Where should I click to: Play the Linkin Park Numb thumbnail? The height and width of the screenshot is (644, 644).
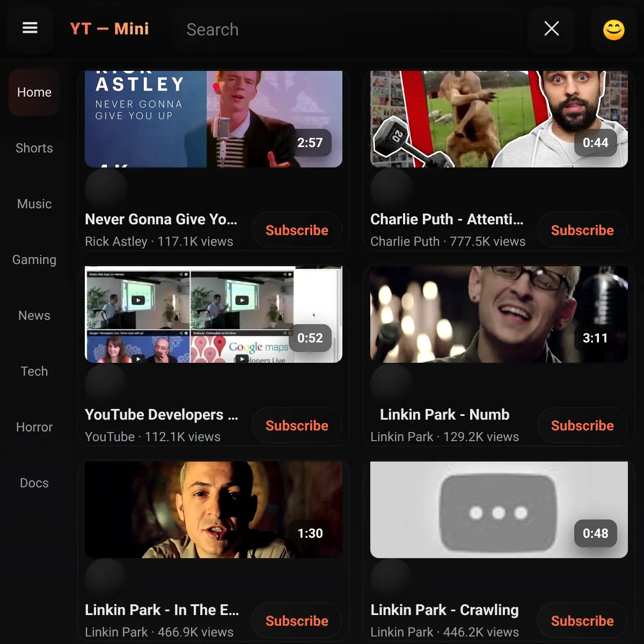tap(499, 314)
